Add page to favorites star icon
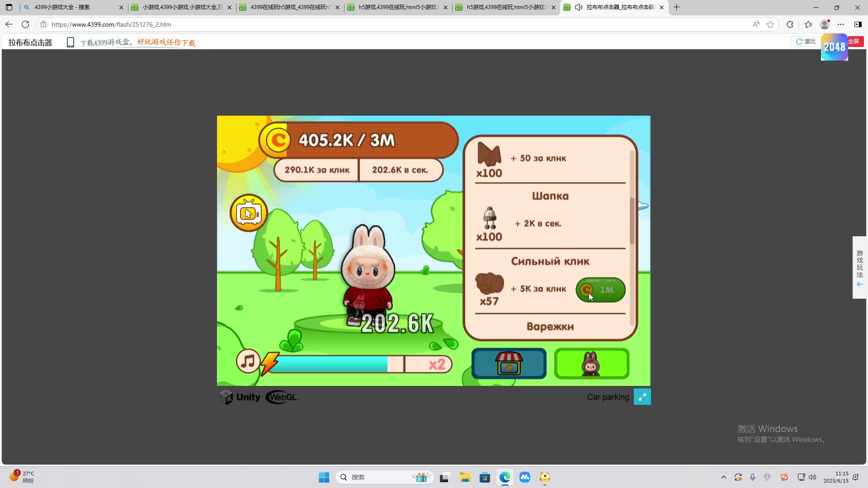This screenshot has width=868, height=488. (770, 24)
